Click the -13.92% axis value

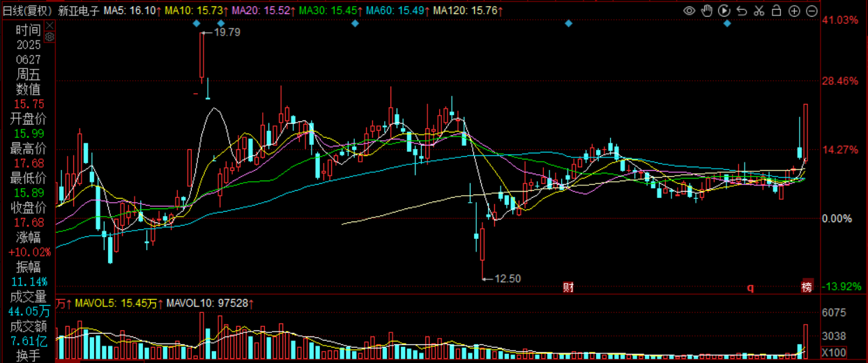pyautogui.click(x=842, y=286)
